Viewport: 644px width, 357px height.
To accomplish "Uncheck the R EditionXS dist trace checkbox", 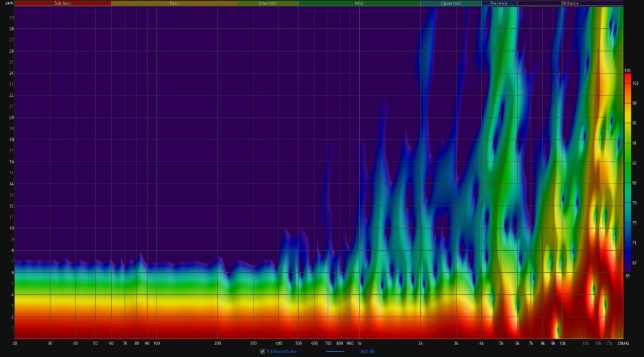I will 262,351.
